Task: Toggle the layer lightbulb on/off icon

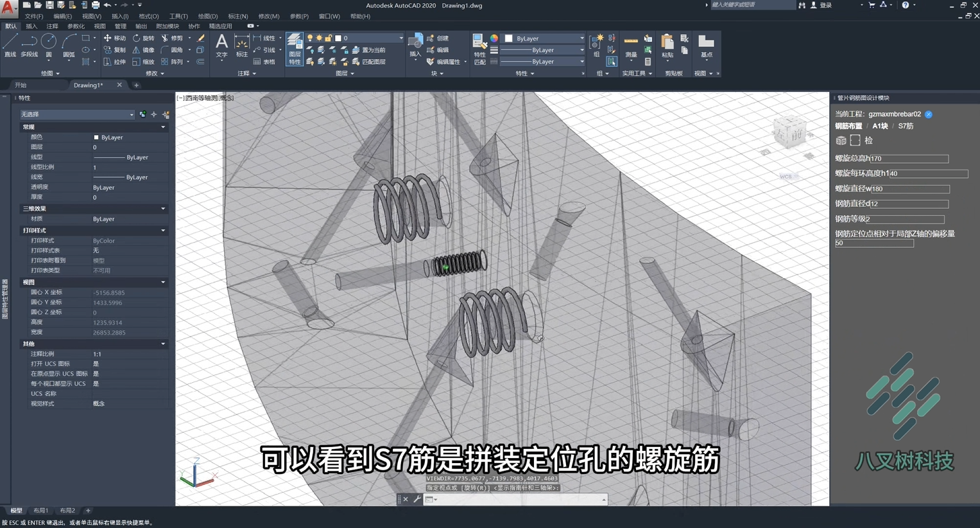Action: pos(310,38)
